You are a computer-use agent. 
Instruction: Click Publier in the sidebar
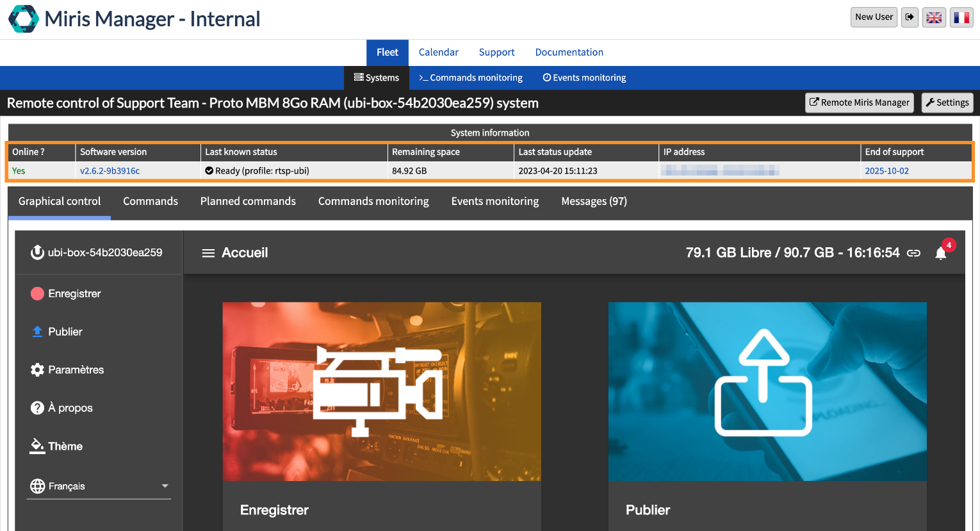click(x=65, y=332)
